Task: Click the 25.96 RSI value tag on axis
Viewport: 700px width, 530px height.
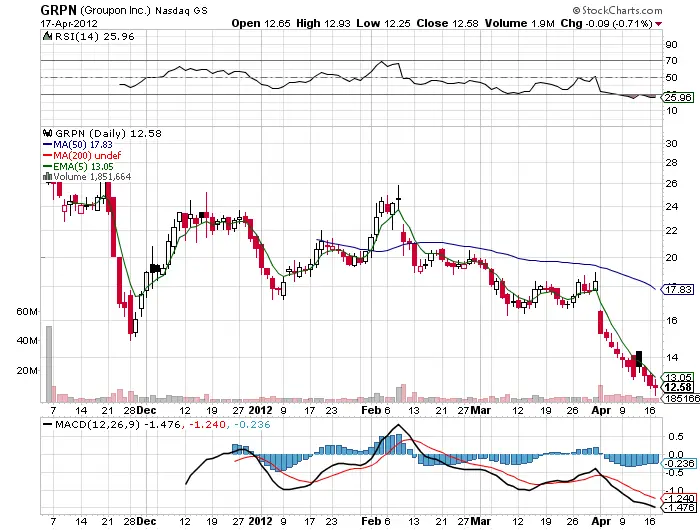Action: pos(678,97)
